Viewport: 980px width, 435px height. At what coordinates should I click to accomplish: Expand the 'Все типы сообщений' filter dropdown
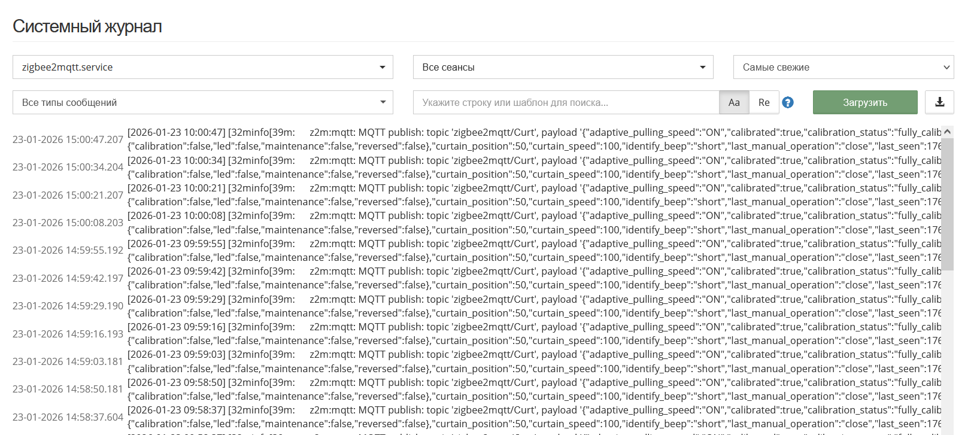tap(202, 102)
